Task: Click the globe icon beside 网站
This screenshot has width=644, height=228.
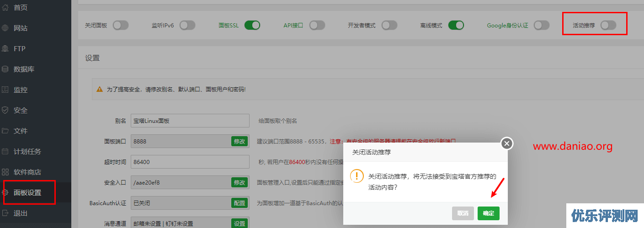Action: [x=5, y=28]
